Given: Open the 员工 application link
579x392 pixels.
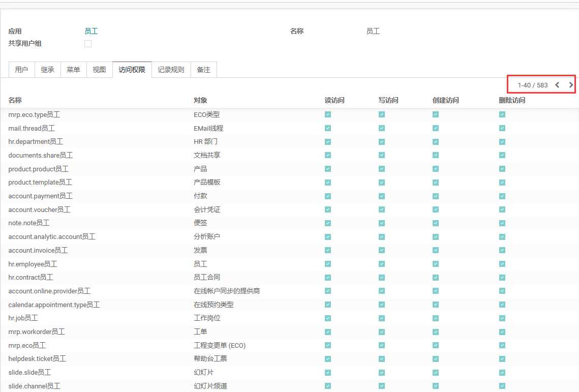Looking at the screenshot, I should (x=91, y=31).
